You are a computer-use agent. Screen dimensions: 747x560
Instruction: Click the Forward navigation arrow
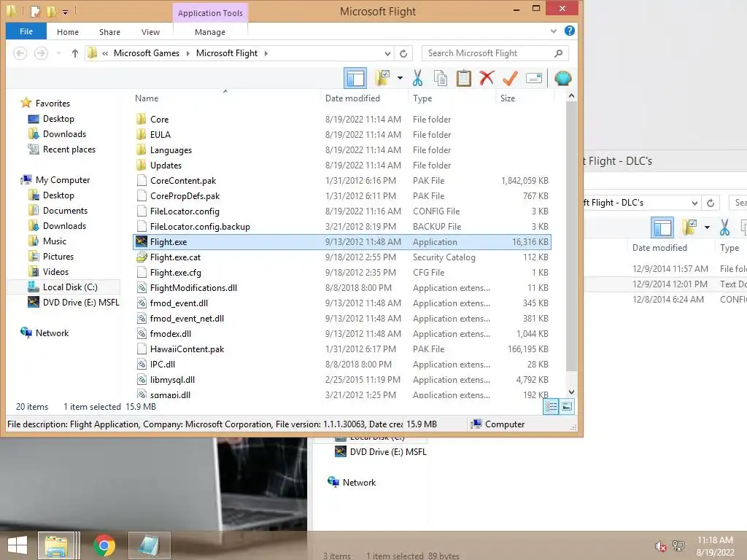(x=41, y=53)
